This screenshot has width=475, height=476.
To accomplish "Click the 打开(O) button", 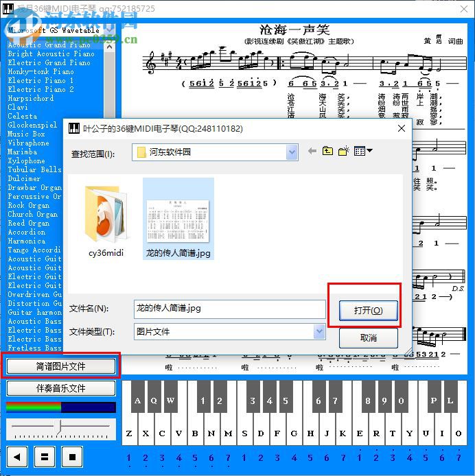I will 368,310.
